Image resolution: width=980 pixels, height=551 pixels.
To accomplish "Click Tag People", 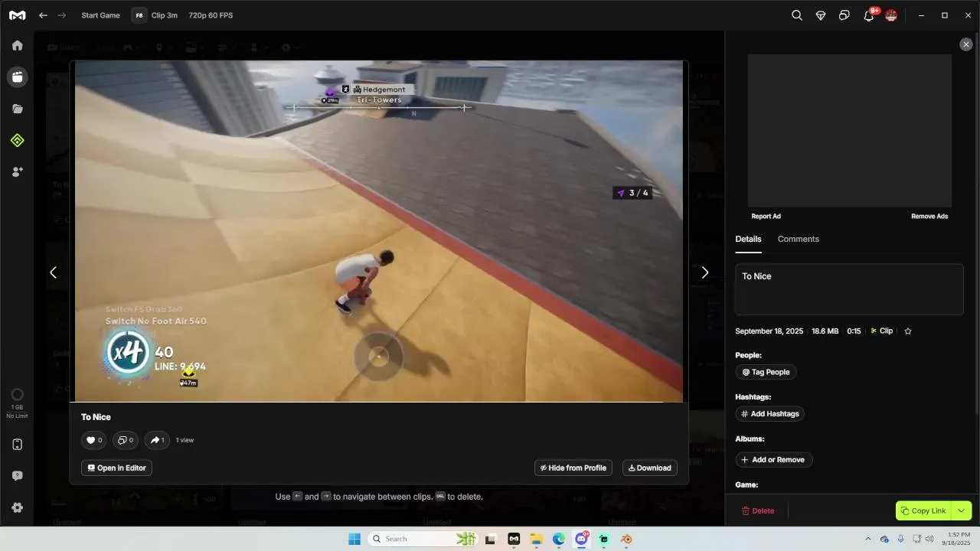I will pyautogui.click(x=766, y=372).
